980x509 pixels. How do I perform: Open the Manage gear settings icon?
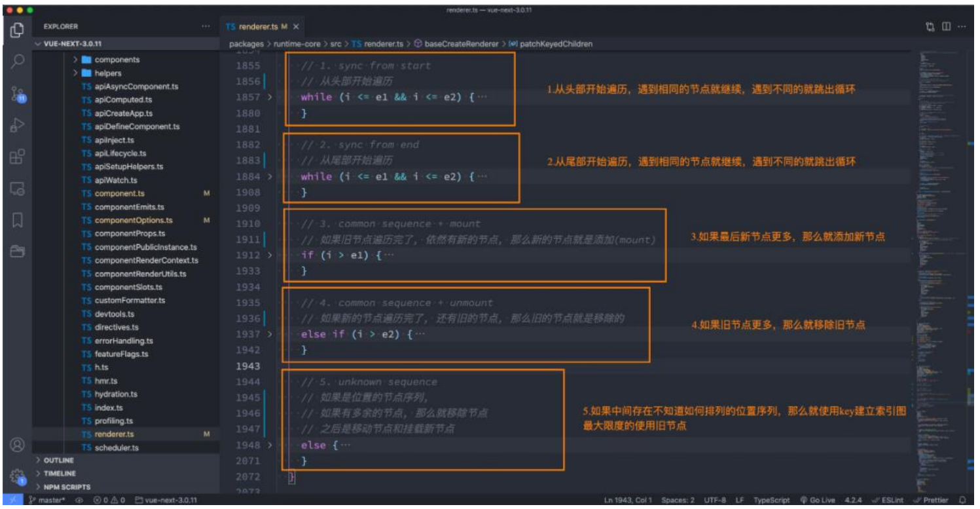(x=18, y=476)
